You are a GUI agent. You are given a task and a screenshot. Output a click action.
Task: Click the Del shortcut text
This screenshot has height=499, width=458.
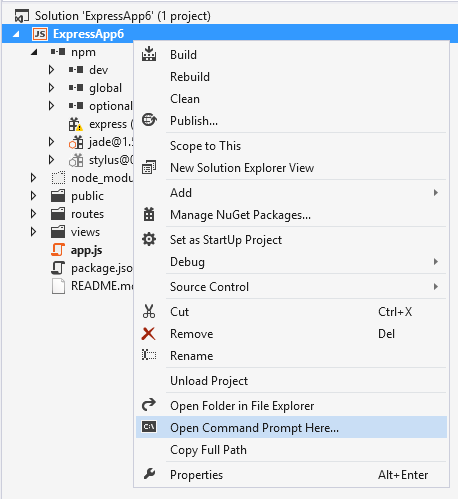coord(386,334)
